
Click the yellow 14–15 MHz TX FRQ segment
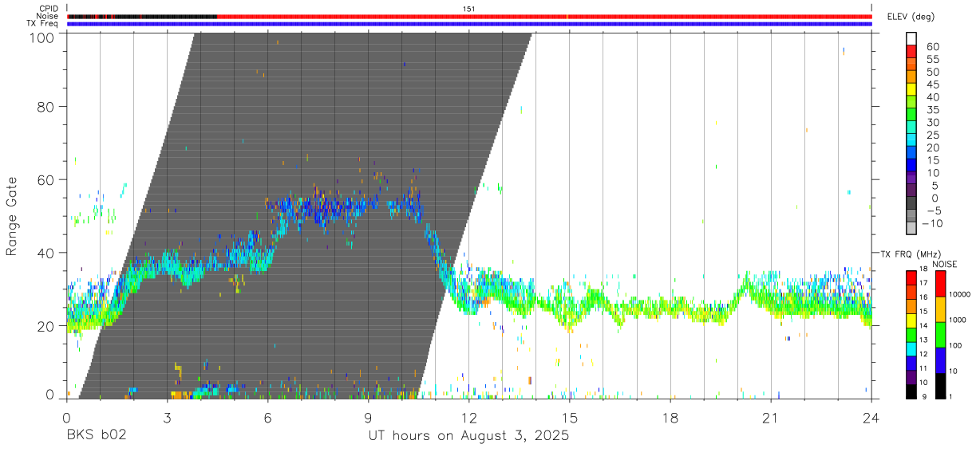(x=911, y=319)
